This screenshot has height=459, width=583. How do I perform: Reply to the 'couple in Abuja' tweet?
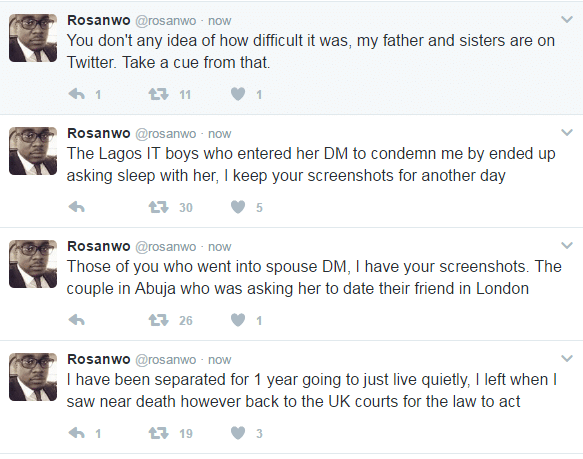tap(77, 320)
